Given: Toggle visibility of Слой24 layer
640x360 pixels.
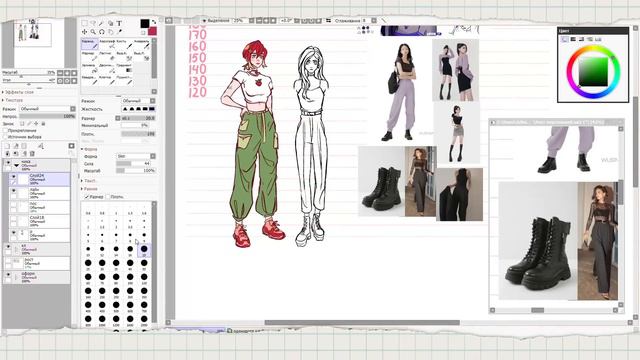Looking at the screenshot, I should click(x=13, y=177).
